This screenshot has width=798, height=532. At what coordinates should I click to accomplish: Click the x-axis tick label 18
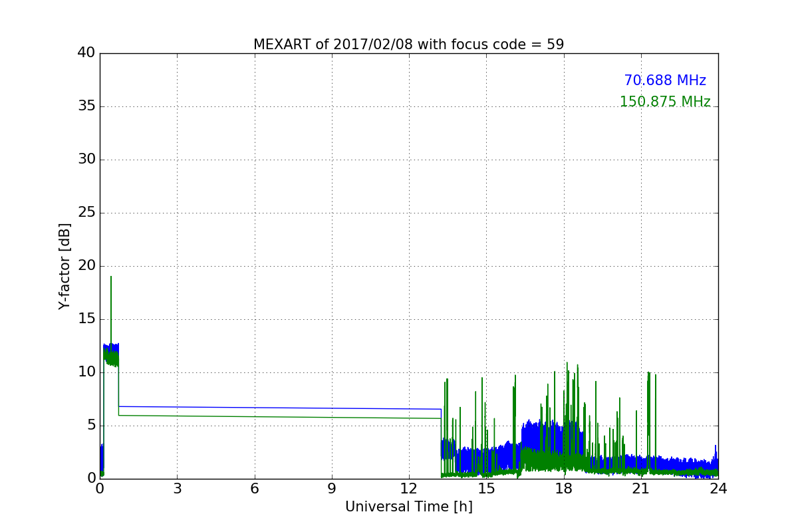[563, 489]
